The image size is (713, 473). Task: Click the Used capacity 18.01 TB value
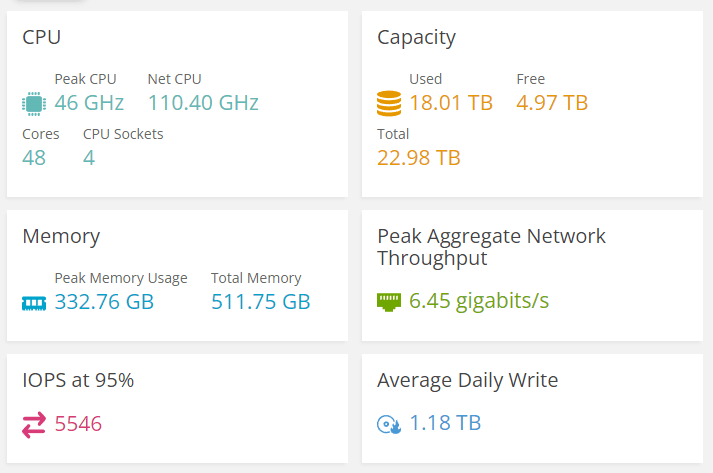point(451,103)
